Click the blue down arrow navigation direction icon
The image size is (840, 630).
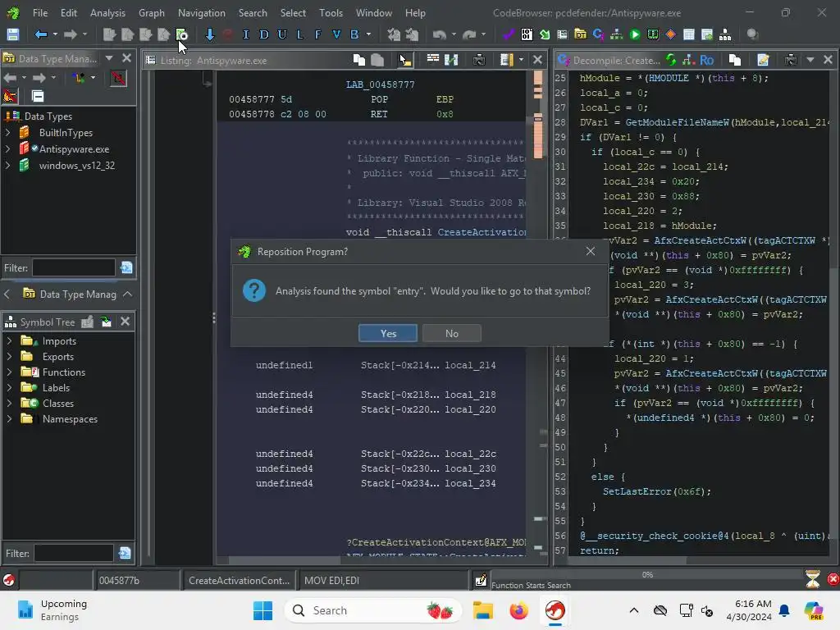pyautogui.click(x=209, y=34)
